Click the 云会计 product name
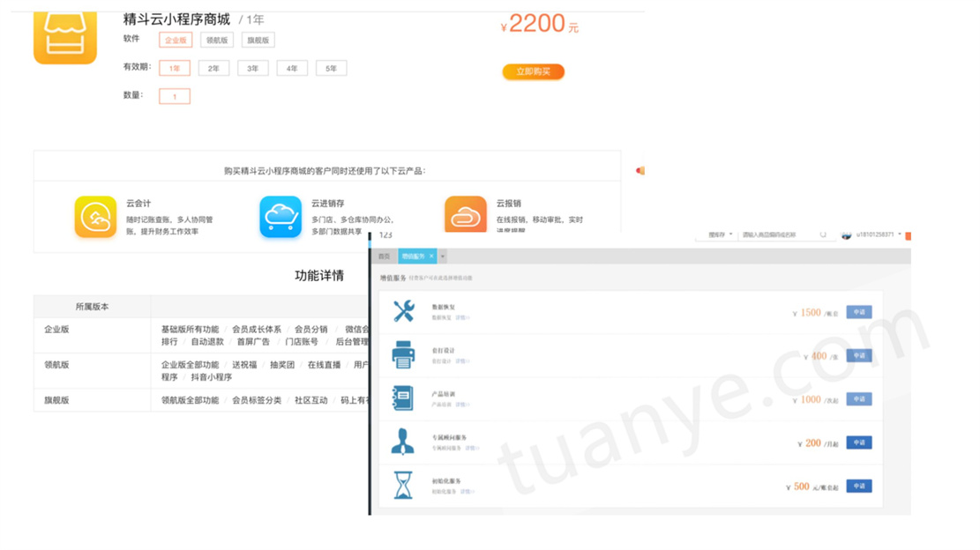Viewport: 980px width, 550px height. tap(138, 204)
